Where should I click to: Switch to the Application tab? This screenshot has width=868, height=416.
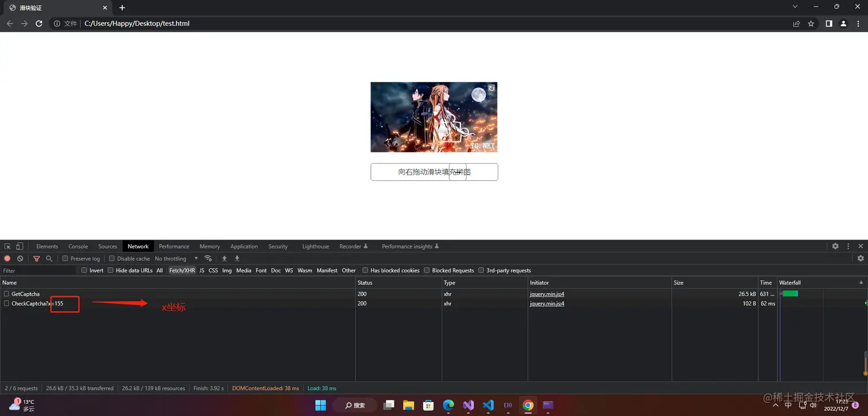pyautogui.click(x=244, y=246)
